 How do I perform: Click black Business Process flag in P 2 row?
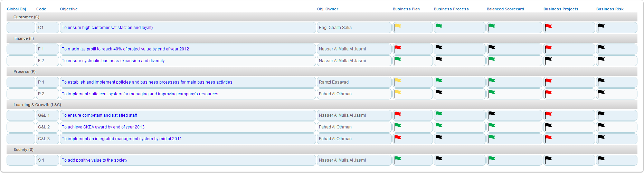(x=439, y=93)
